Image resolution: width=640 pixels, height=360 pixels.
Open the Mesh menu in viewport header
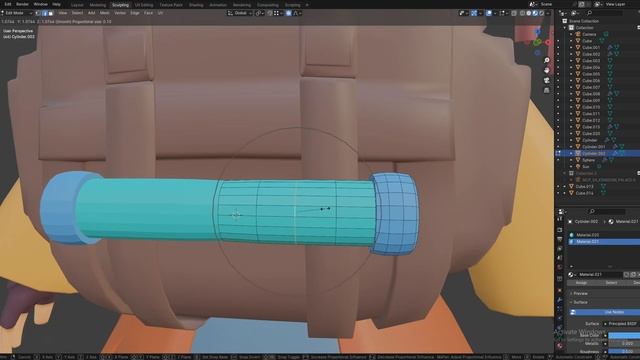[x=104, y=13]
